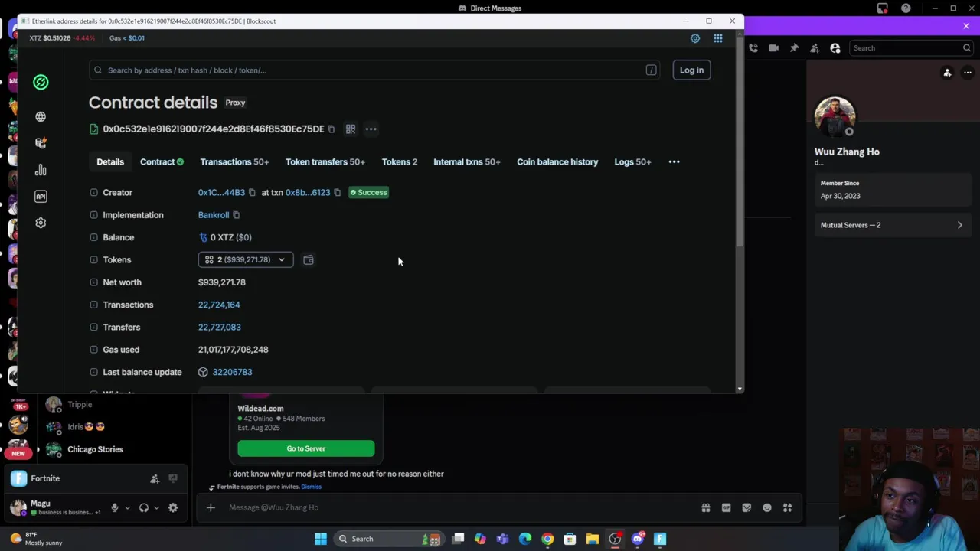
Task: Open the Blockchain globe menu in sidebar
Action: click(41, 116)
